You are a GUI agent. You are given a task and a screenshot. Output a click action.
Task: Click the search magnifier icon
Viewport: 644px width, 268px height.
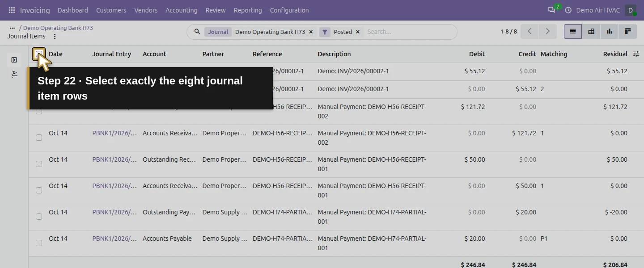tap(197, 32)
